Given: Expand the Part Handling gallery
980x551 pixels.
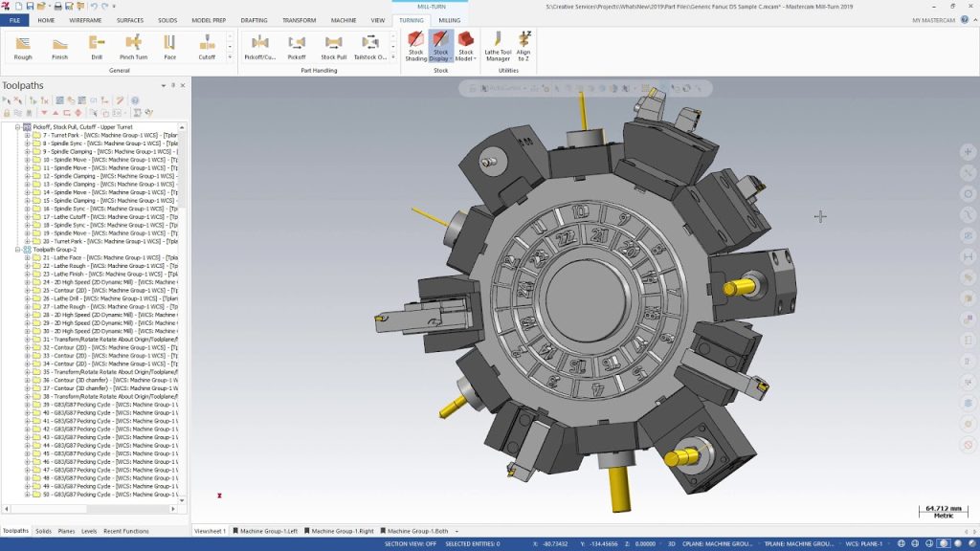Looking at the screenshot, I should tap(393, 57).
